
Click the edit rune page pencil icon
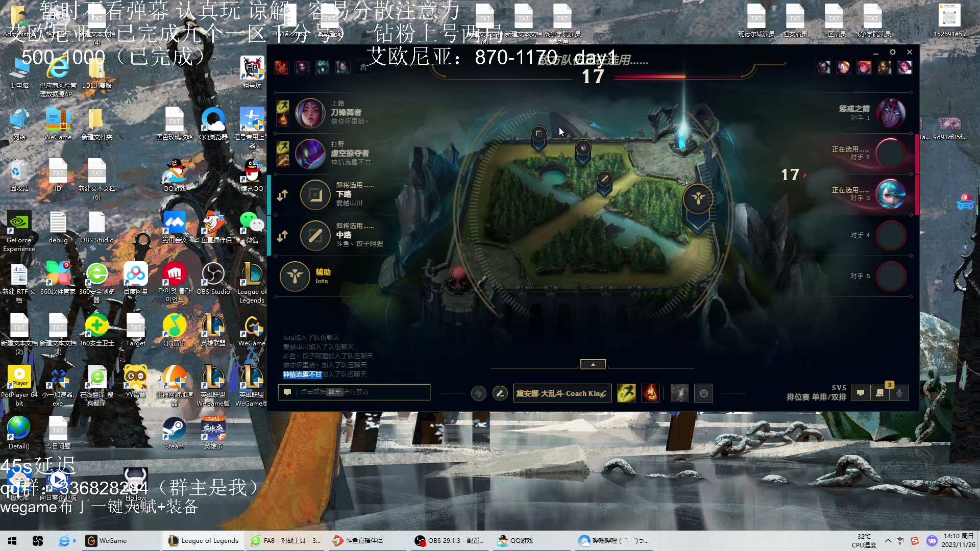pyautogui.click(x=500, y=393)
